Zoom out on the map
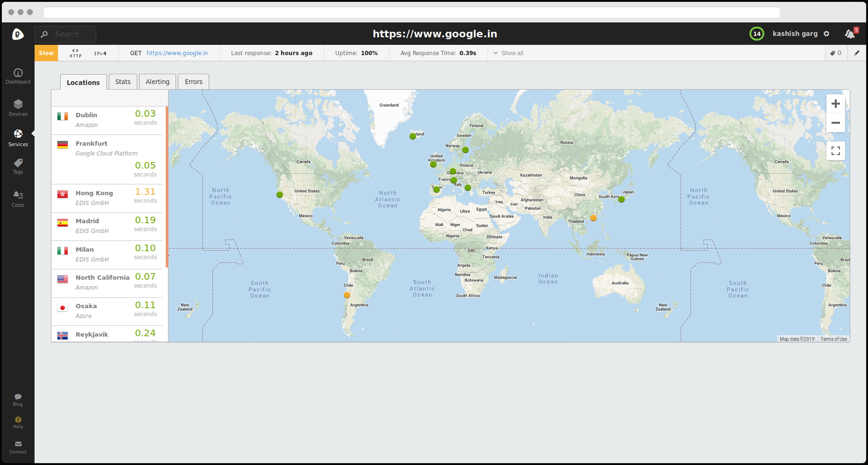The width and height of the screenshot is (868, 465). tap(835, 123)
